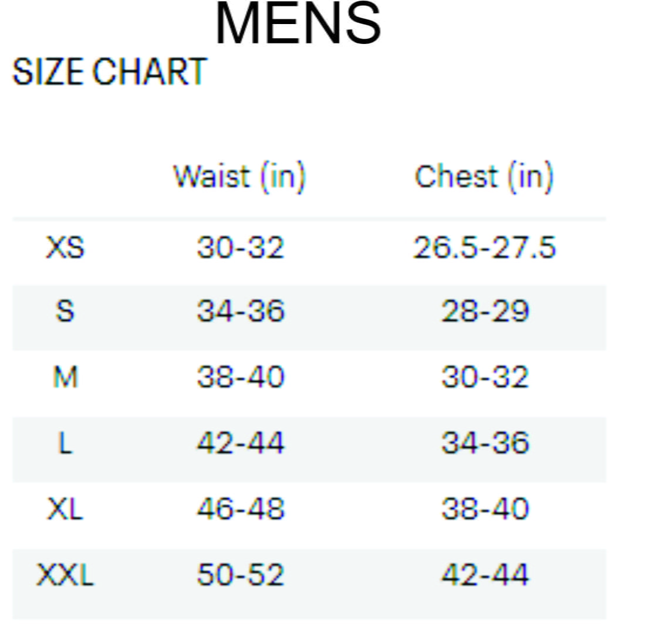Click the SIZE CHART title
Viewport: 672px width, 627px height.
[x=109, y=72]
